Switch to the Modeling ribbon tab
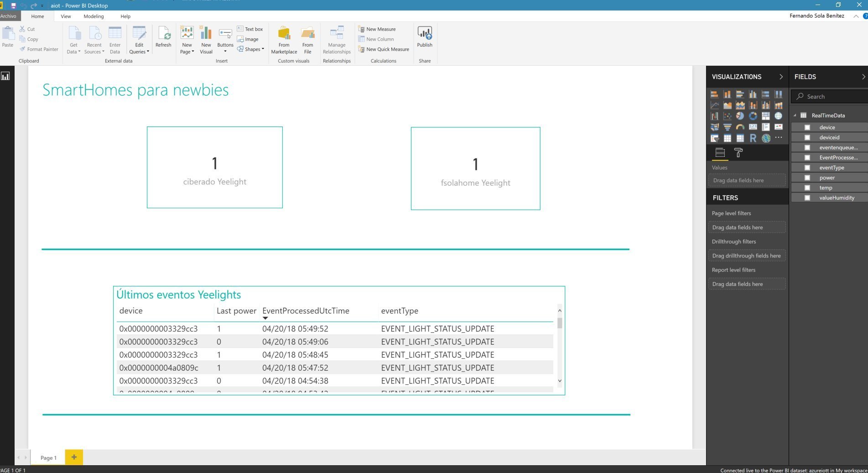 pos(94,16)
